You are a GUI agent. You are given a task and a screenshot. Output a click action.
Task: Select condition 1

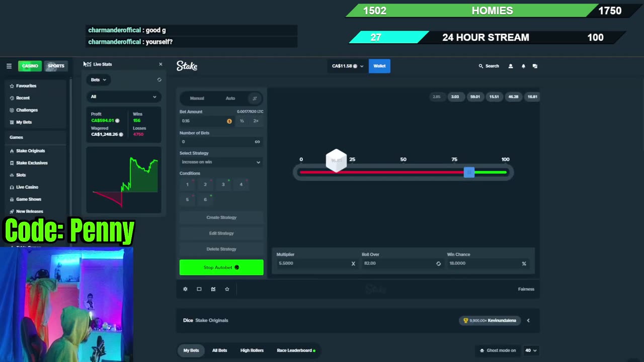click(x=187, y=185)
